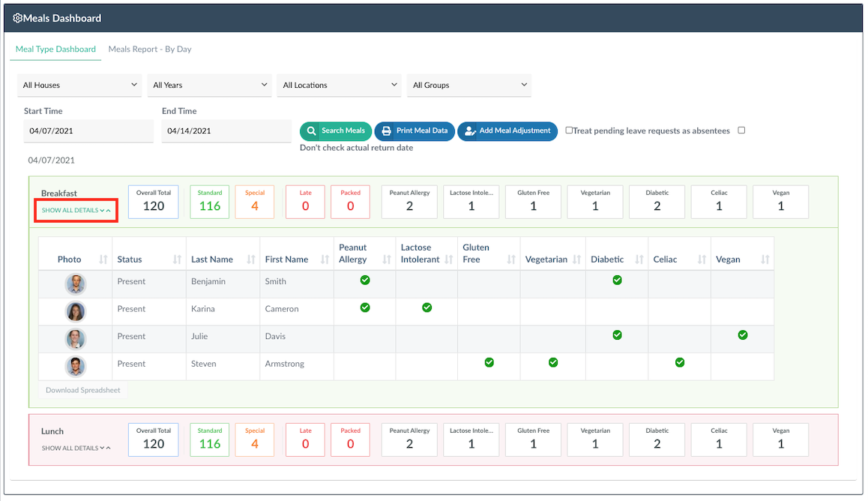Image resolution: width=868 pixels, height=501 pixels.
Task: Click Steven Armstrong's Gluten Free checkmark
Action: 489,362
